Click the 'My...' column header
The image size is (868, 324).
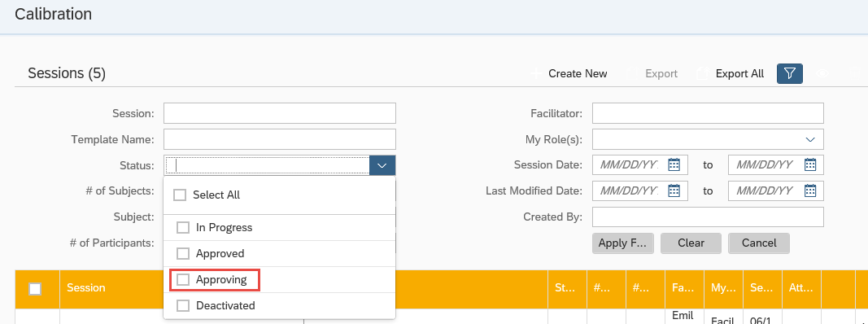tap(723, 288)
